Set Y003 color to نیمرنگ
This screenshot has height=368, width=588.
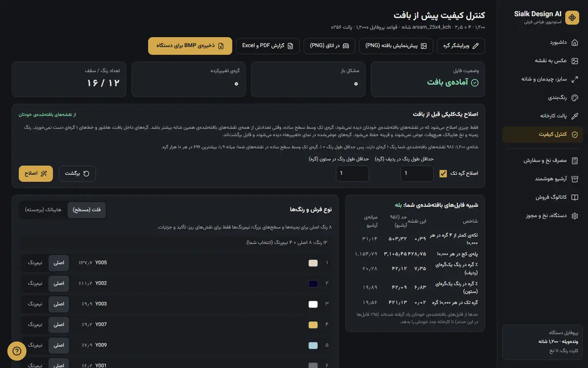click(x=35, y=304)
